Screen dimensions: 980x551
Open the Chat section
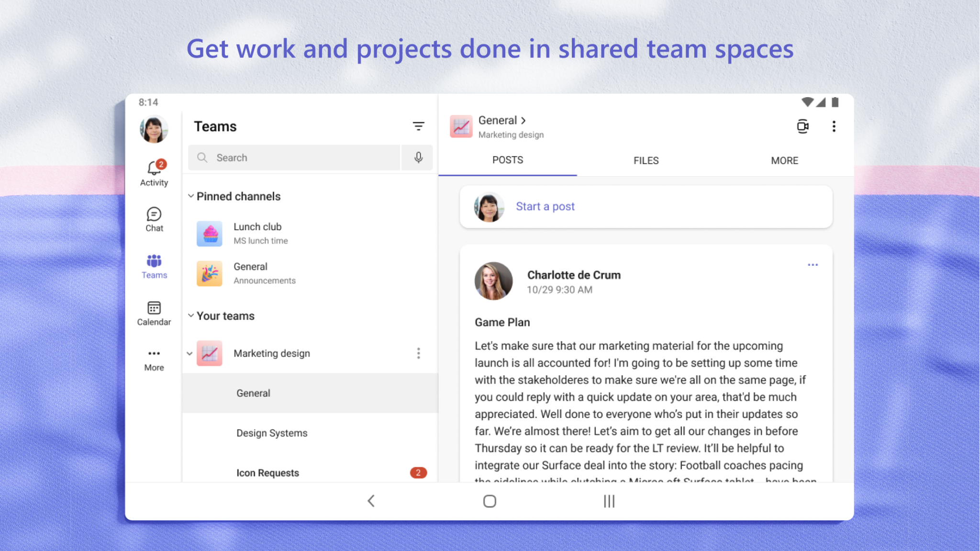click(154, 217)
